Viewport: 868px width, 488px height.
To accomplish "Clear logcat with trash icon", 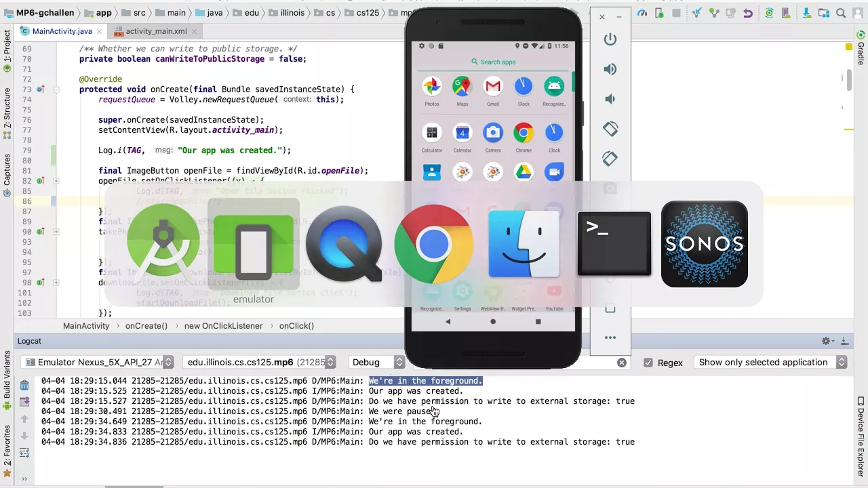I will click(24, 385).
